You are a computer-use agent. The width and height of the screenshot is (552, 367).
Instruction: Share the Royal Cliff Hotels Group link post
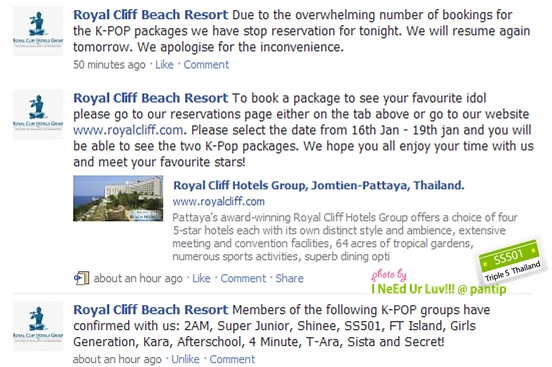coord(289,278)
